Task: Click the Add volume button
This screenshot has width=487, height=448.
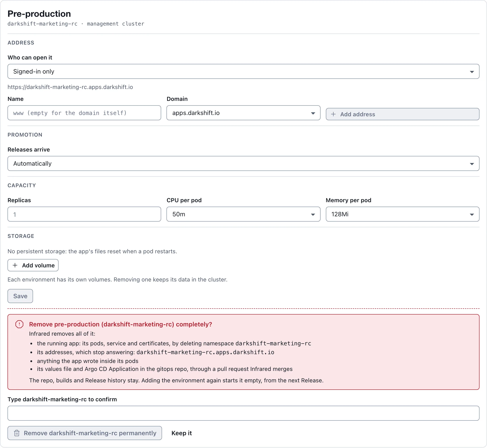Action: click(33, 265)
